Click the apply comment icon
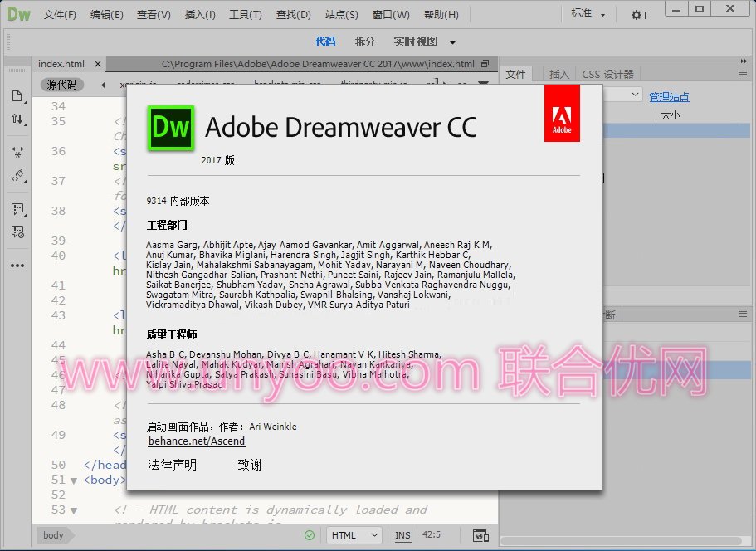Viewport: 756px width, 551px height. (x=17, y=209)
